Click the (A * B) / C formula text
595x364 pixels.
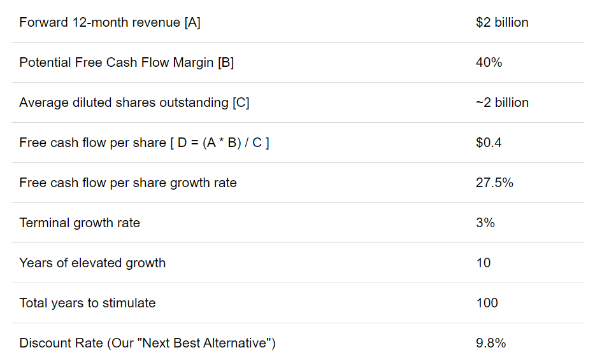click(x=233, y=143)
